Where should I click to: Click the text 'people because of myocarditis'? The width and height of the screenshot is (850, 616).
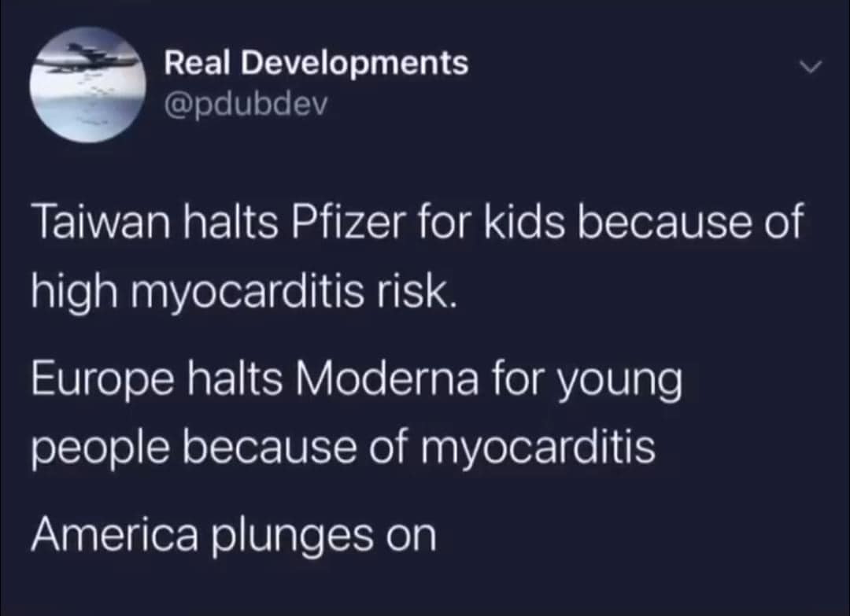pos(343,448)
